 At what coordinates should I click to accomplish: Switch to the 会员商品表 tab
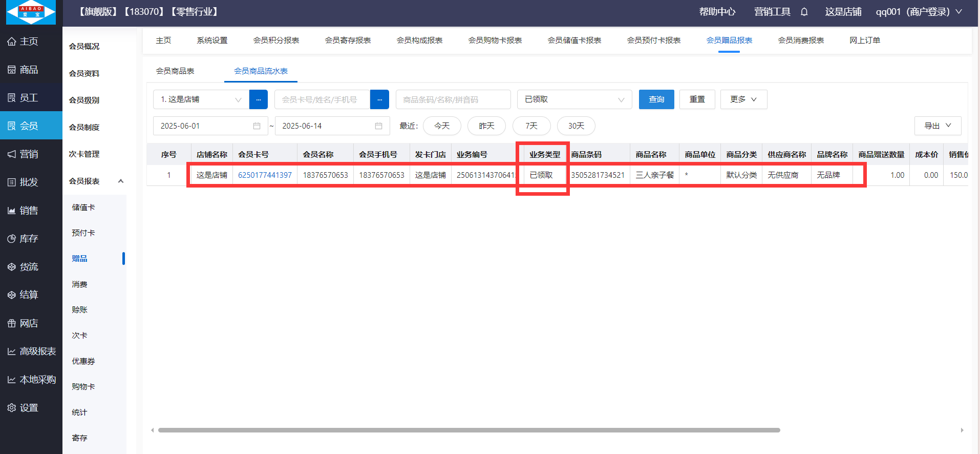coord(175,71)
